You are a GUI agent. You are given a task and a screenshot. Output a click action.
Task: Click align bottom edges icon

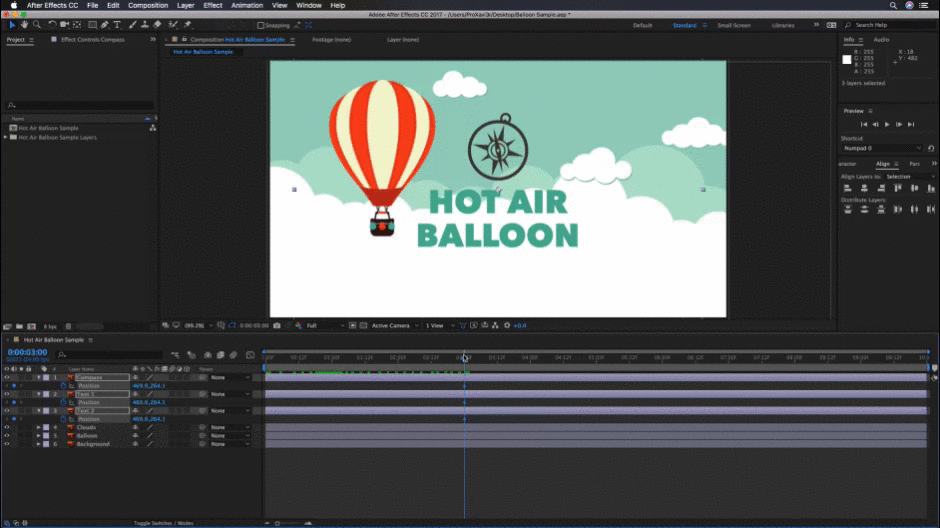pos(930,188)
